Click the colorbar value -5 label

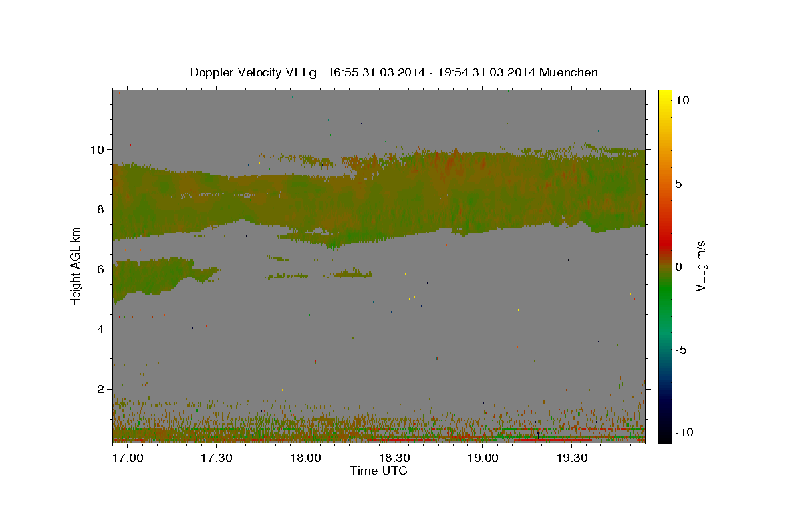pyautogui.click(x=681, y=350)
